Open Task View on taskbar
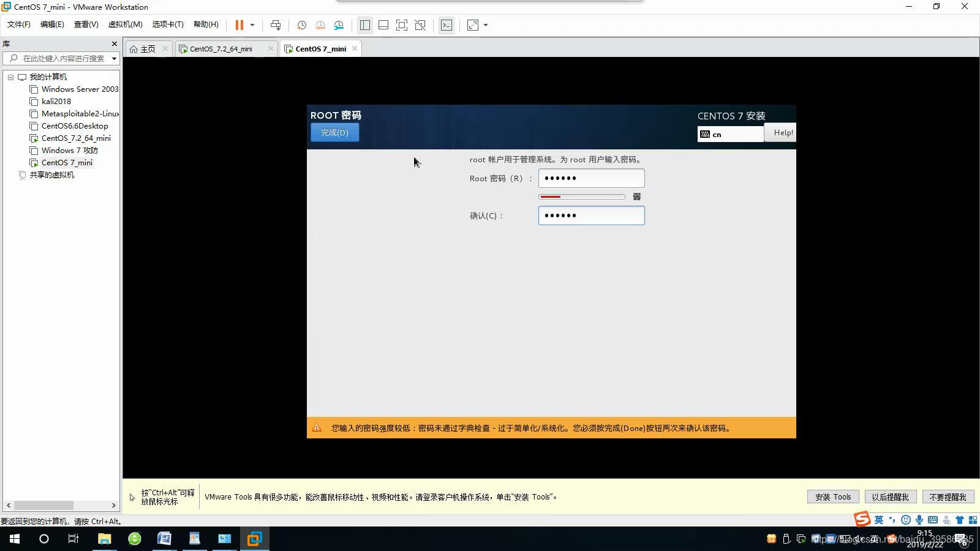The width and height of the screenshot is (980, 551). click(x=73, y=539)
